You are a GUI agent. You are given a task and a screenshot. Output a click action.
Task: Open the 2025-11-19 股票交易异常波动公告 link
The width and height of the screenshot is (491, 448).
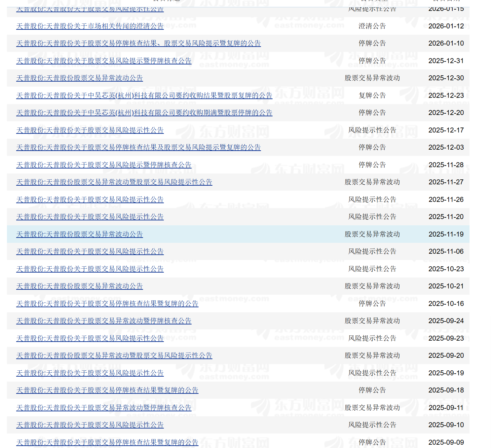pyautogui.click(x=80, y=234)
